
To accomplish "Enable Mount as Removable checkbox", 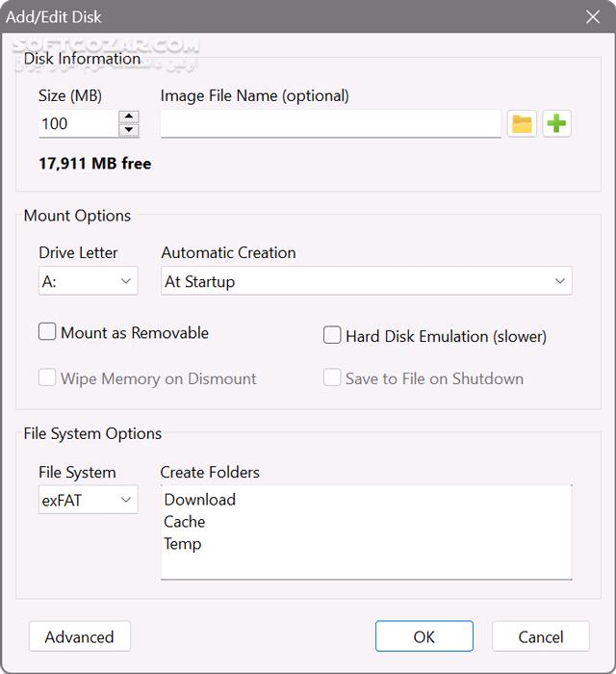I will [47, 332].
